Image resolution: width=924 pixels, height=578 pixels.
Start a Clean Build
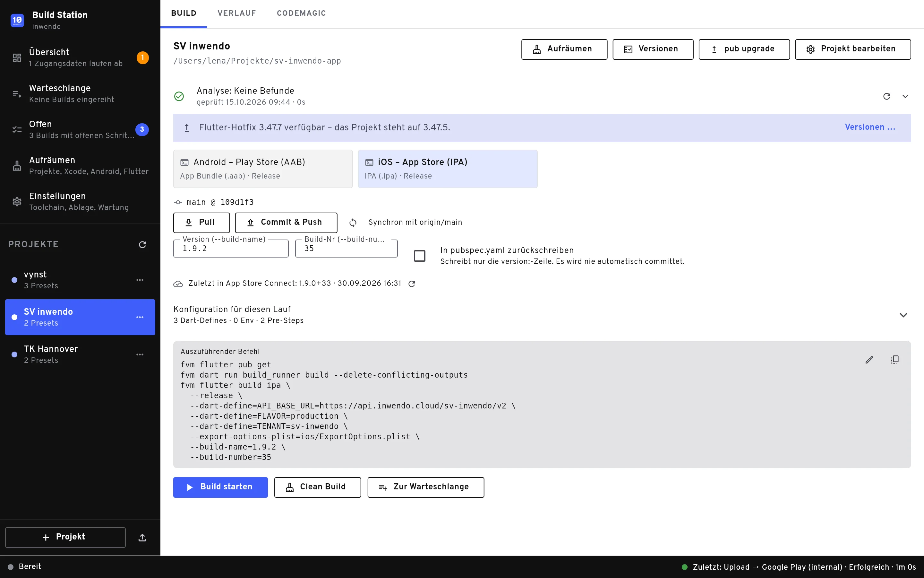pos(317,487)
